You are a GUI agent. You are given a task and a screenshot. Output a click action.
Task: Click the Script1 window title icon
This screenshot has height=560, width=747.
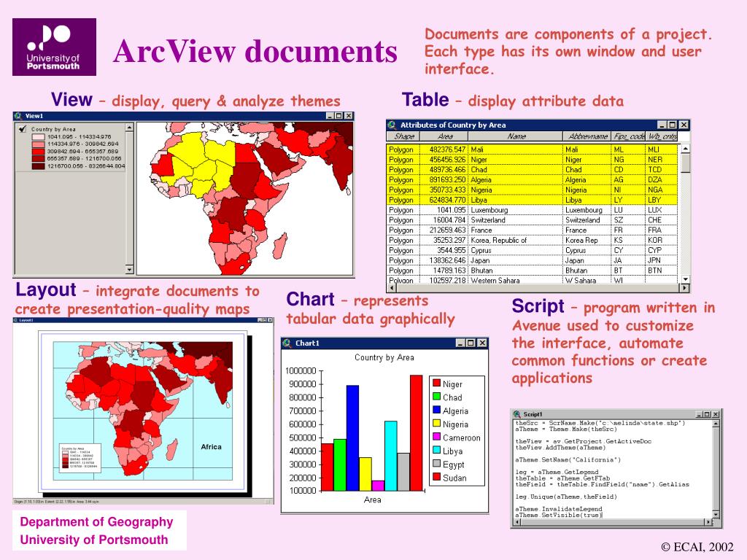point(517,414)
